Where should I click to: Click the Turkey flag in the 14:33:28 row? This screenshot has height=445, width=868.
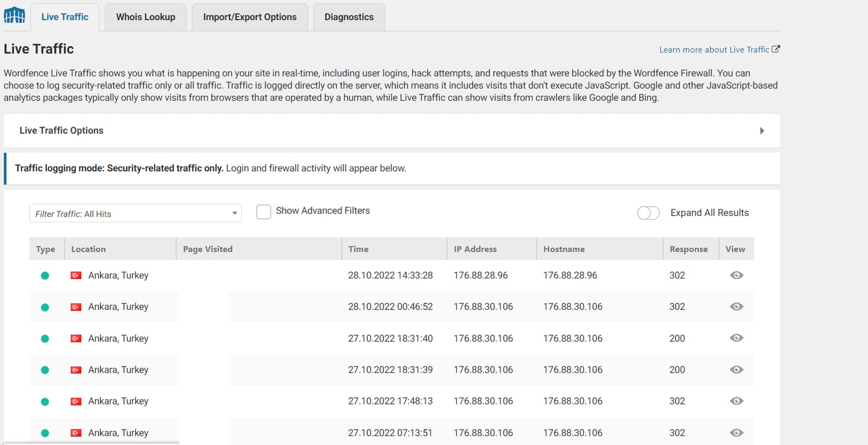(x=76, y=275)
